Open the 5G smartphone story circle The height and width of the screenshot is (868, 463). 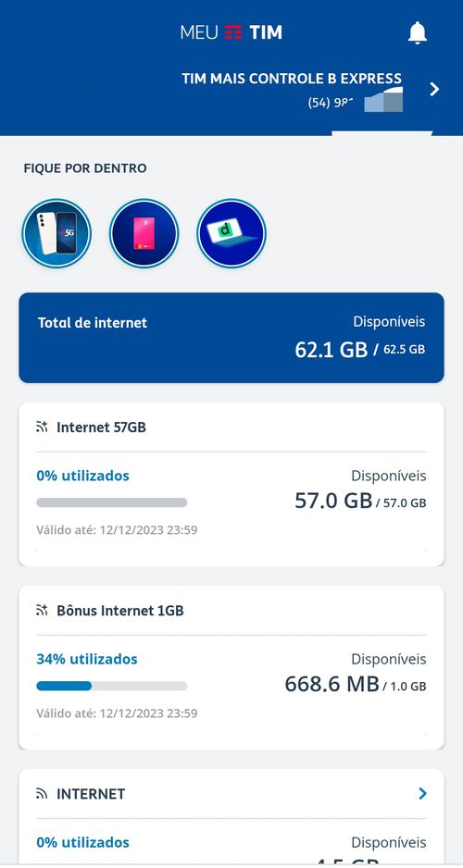pyautogui.click(x=56, y=233)
